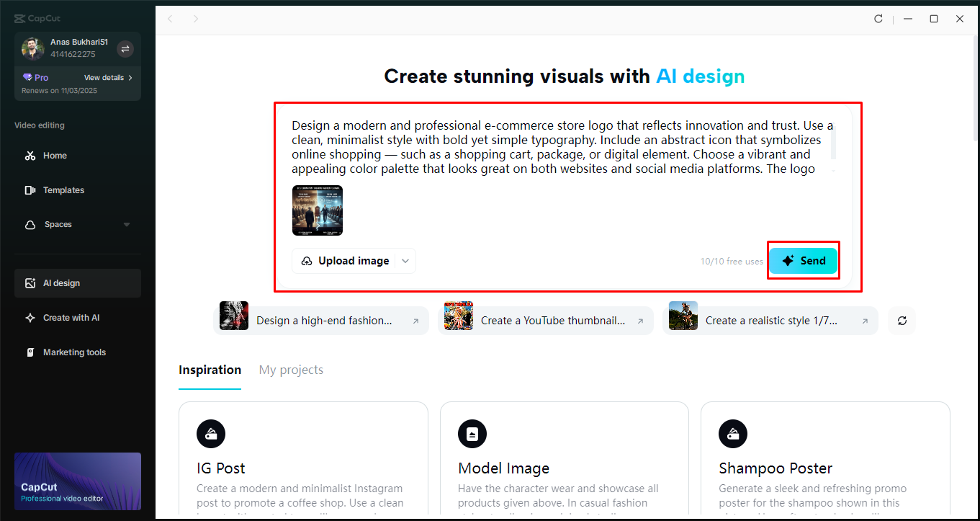Click the account switch icon
Image resolution: width=980 pixels, height=521 pixels.
125,49
